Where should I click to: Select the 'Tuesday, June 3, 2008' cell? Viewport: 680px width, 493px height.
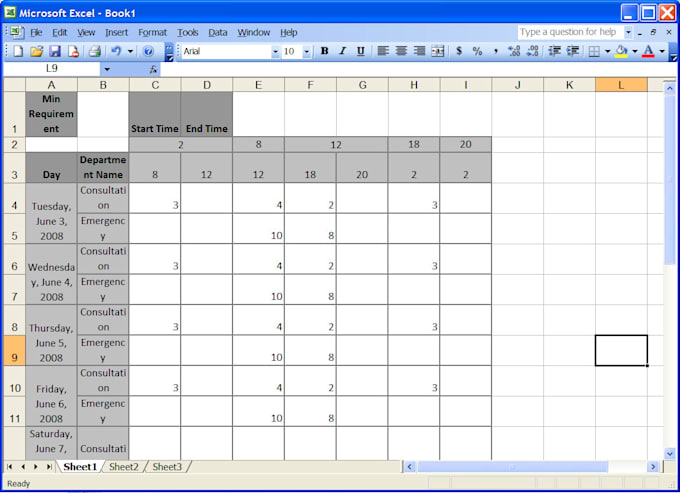[x=51, y=213]
